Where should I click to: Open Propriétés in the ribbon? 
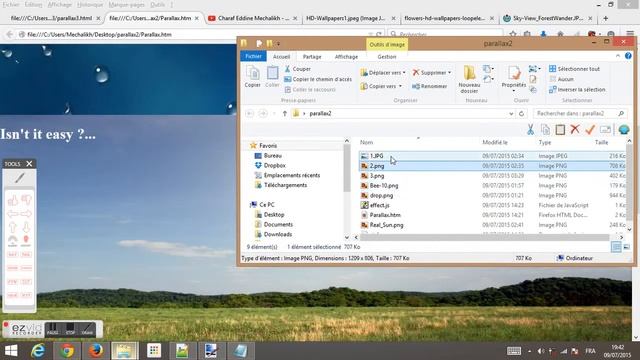click(513, 77)
